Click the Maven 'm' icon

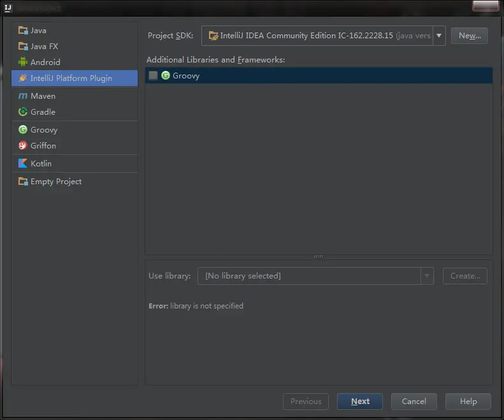(x=23, y=96)
